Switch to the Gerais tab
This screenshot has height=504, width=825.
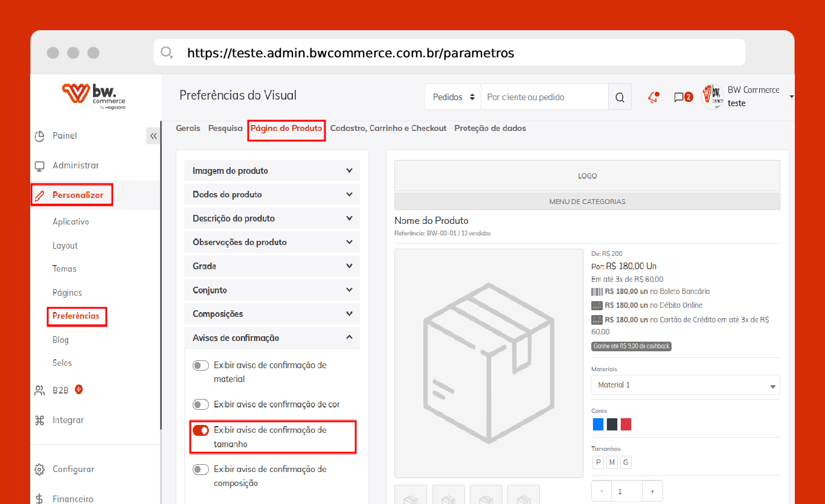(188, 129)
